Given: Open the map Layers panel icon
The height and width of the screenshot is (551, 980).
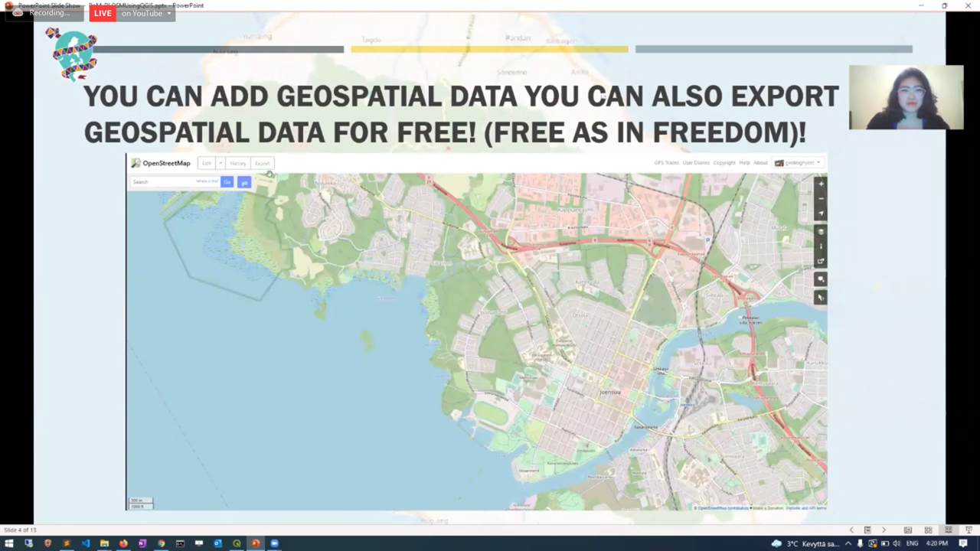Looking at the screenshot, I should pyautogui.click(x=821, y=232).
